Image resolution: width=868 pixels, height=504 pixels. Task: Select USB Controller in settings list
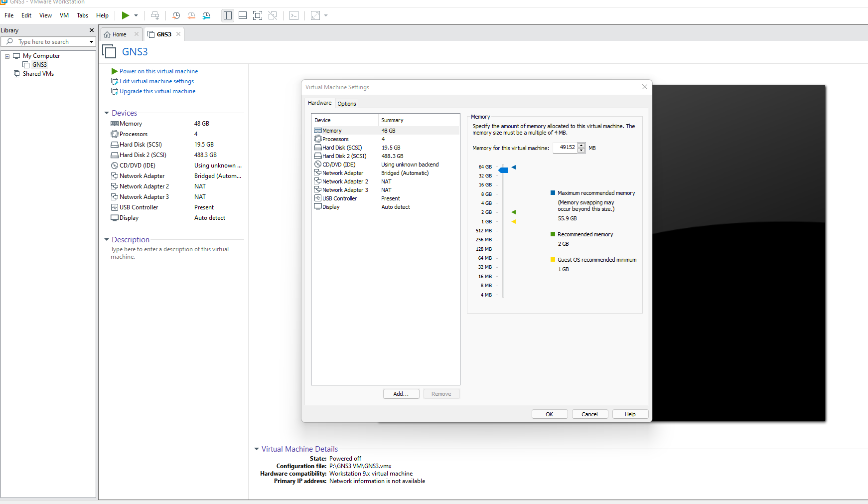[x=385, y=198]
